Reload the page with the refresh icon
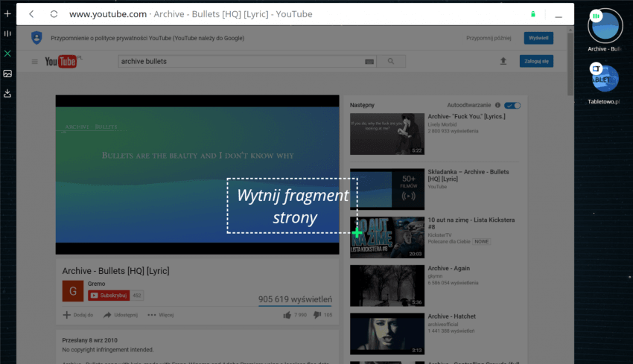The width and height of the screenshot is (633, 364). click(x=54, y=14)
